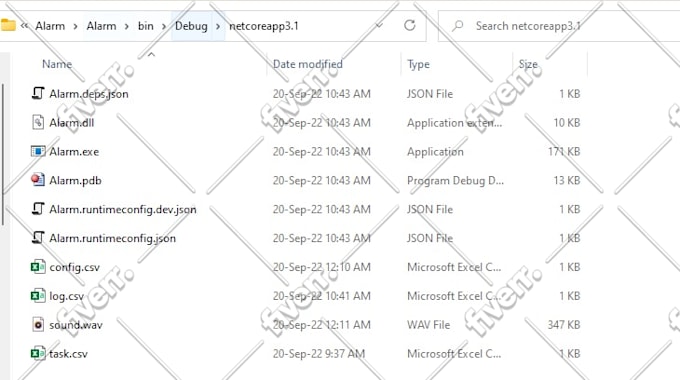Screen dimensions: 680x380
Task: Navigate to the Debug breadcrumb folder
Action: click(x=191, y=26)
